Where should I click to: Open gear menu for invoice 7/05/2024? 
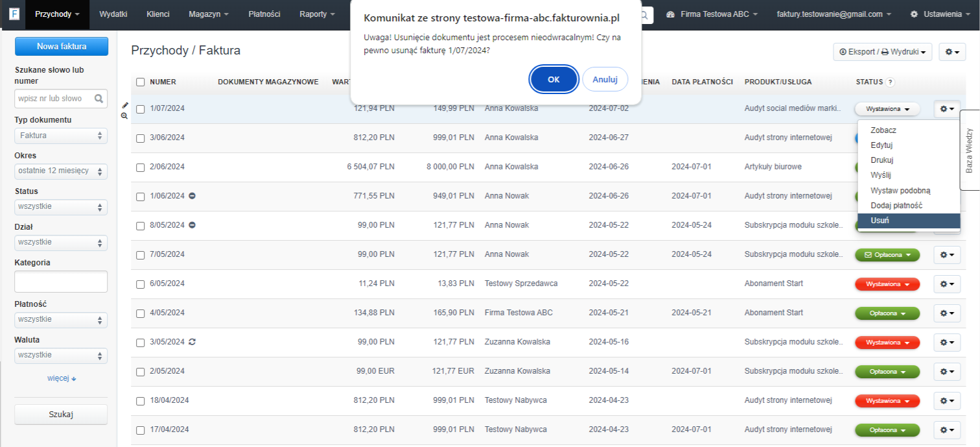[947, 255]
